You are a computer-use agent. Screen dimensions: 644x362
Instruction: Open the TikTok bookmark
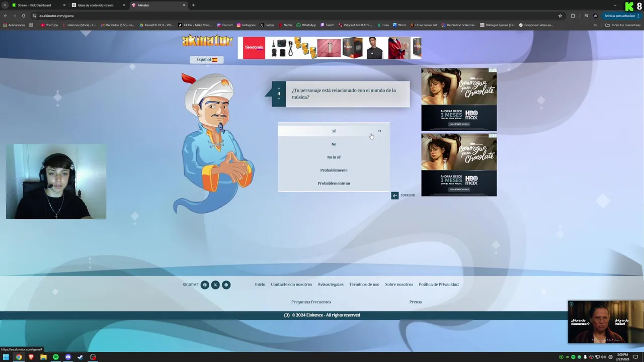195,25
